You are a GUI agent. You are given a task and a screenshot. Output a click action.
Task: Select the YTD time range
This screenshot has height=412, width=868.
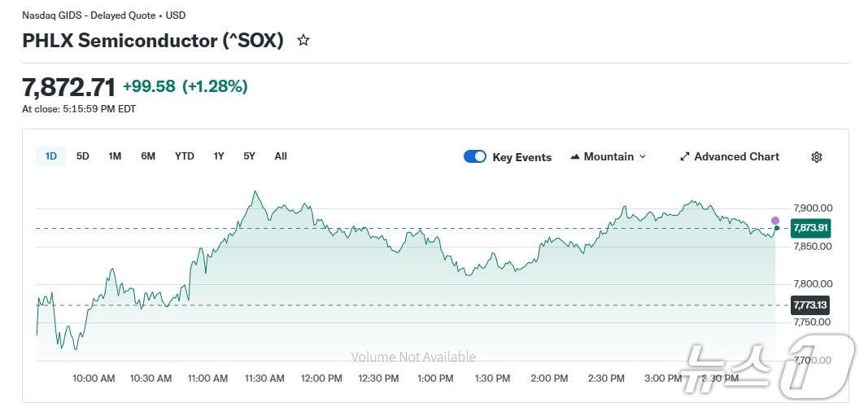pos(185,156)
